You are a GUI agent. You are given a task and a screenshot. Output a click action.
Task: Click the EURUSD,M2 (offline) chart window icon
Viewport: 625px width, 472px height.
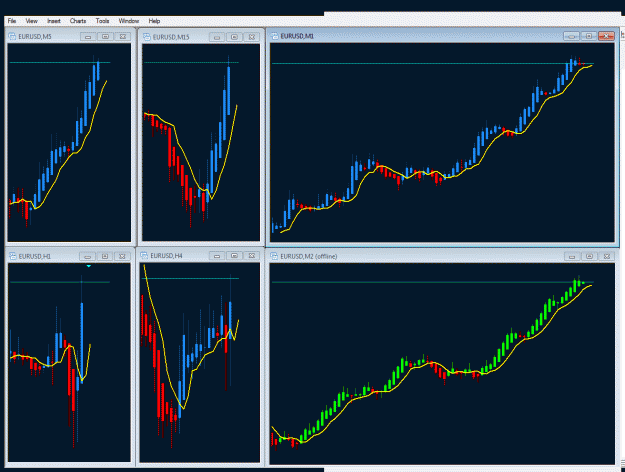pyautogui.click(x=274, y=256)
